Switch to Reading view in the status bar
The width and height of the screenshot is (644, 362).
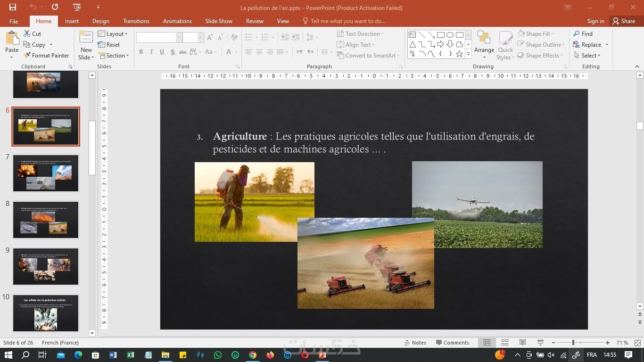tap(522, 343)
